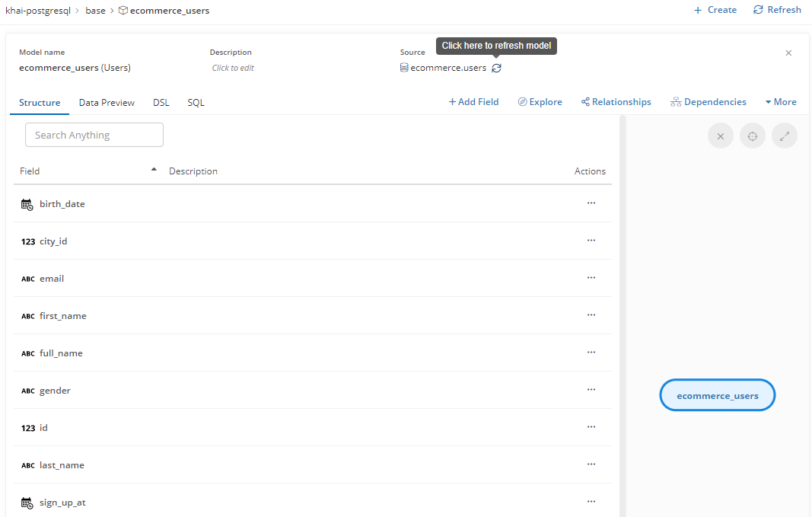The image size is (812, 517).
Task: Close the diagram view with round X button
Action: click(721, 136)
